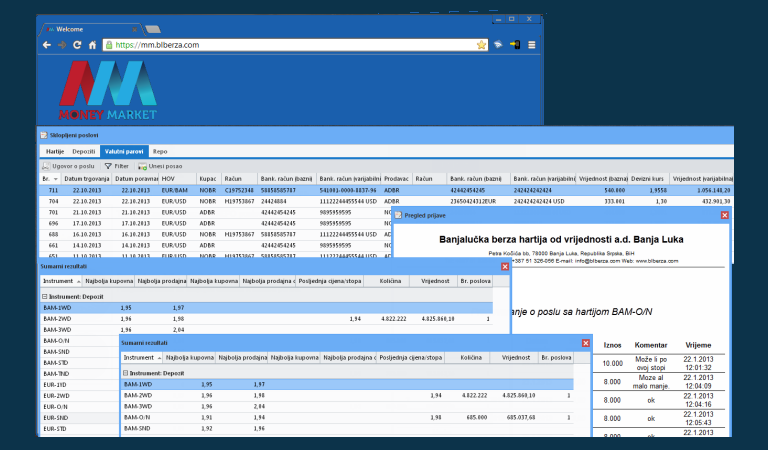Click the extension icon beside the star
The width and height of the screenshot is (768, 450).
(x=498, y=45)
